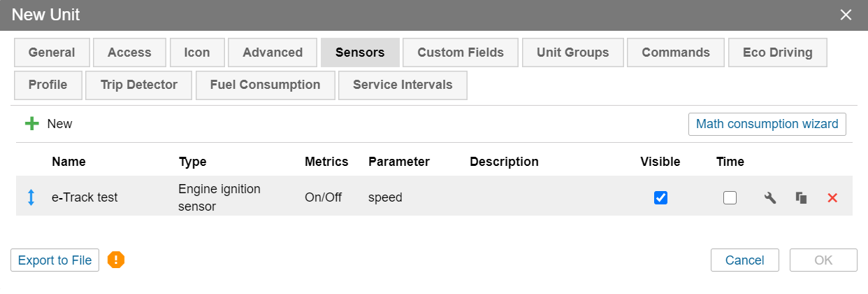This screenshot has width=868, height=294.
Task: Click the Name column header
Action: click(68, 162)
